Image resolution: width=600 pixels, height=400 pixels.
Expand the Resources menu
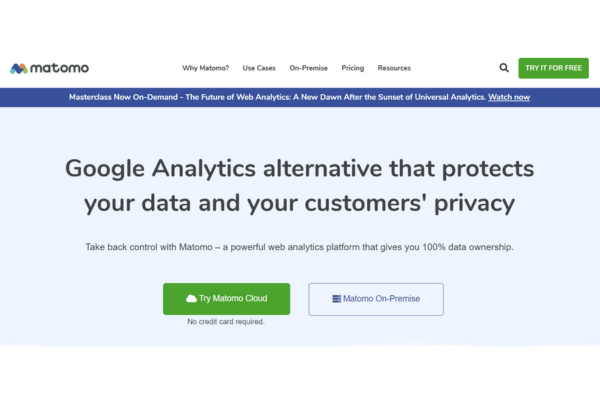tap(394, 68)
